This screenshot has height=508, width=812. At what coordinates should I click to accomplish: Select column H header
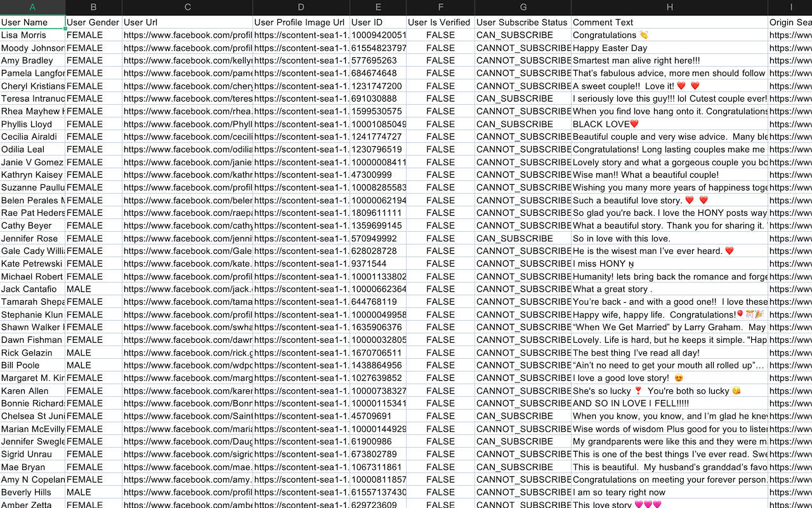click(669, 7)
